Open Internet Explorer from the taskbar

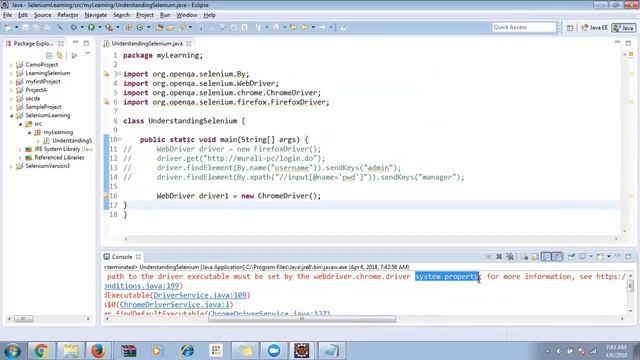click(187, 351)
